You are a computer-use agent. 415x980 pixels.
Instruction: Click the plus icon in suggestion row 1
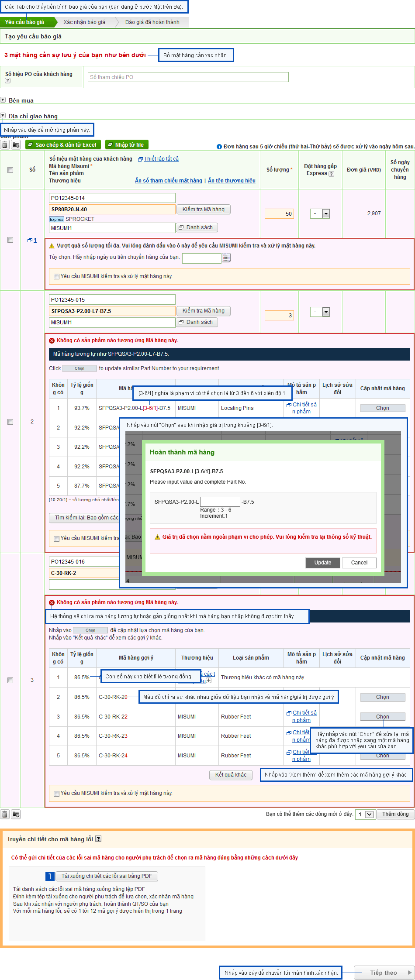coord(209,681)
